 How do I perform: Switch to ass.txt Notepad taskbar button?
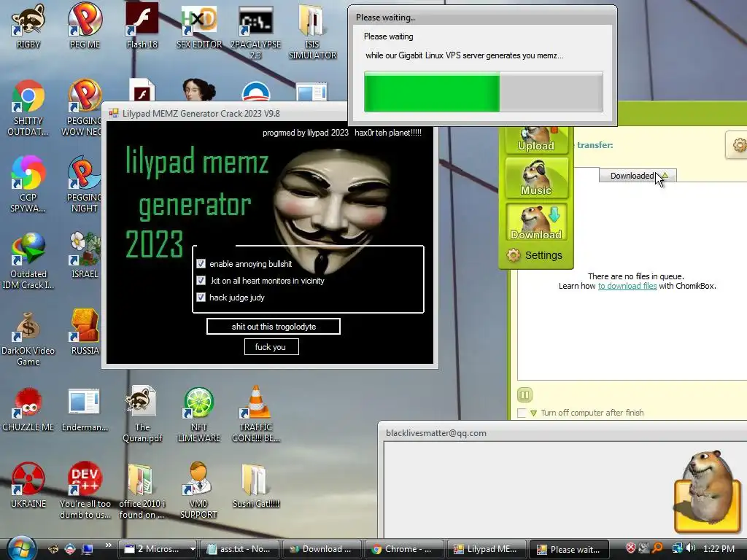coord(239,549)
